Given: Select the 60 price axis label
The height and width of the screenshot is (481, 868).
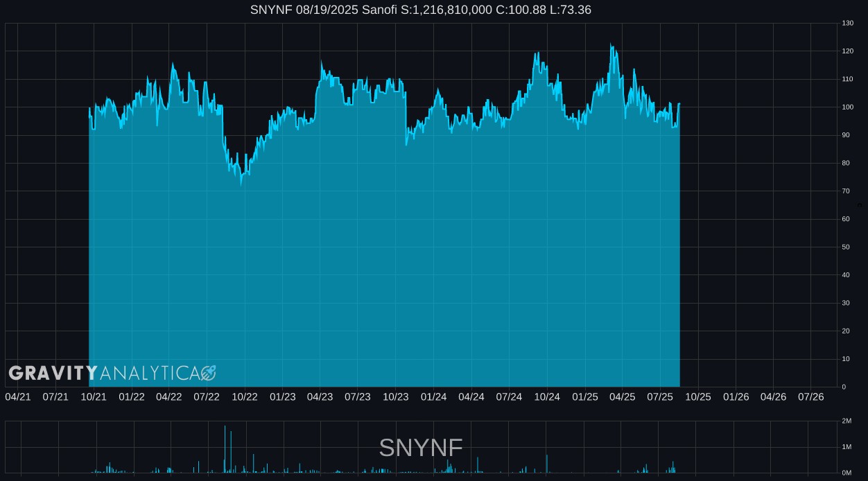Looking at the screenshot, I should pyautogui.click(x=846, y=219).
